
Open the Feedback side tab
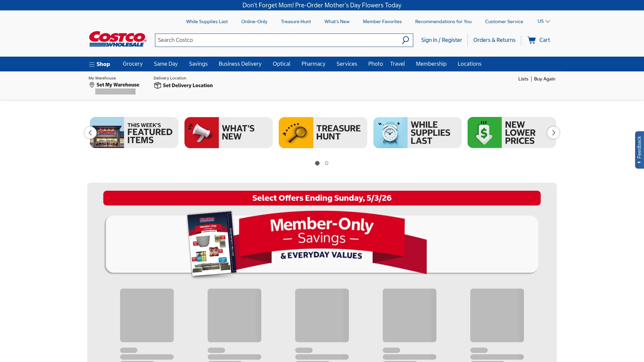click(639, 150)
